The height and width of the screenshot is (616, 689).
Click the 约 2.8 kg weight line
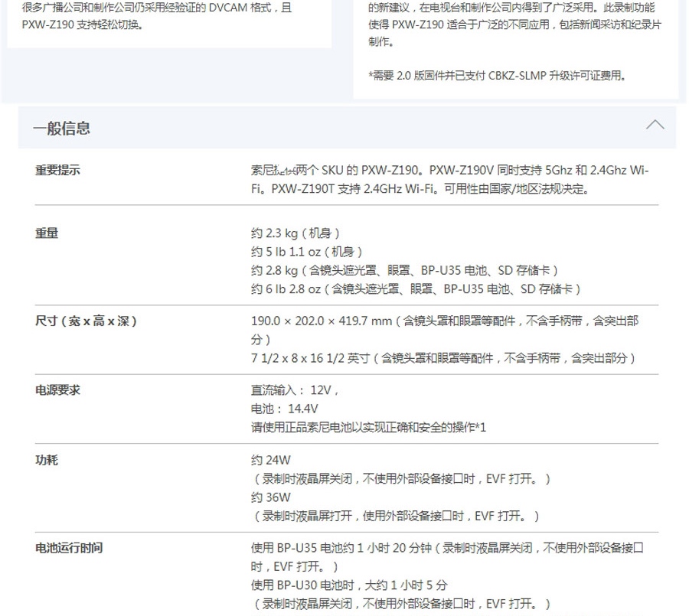click(x=405, y=270)
